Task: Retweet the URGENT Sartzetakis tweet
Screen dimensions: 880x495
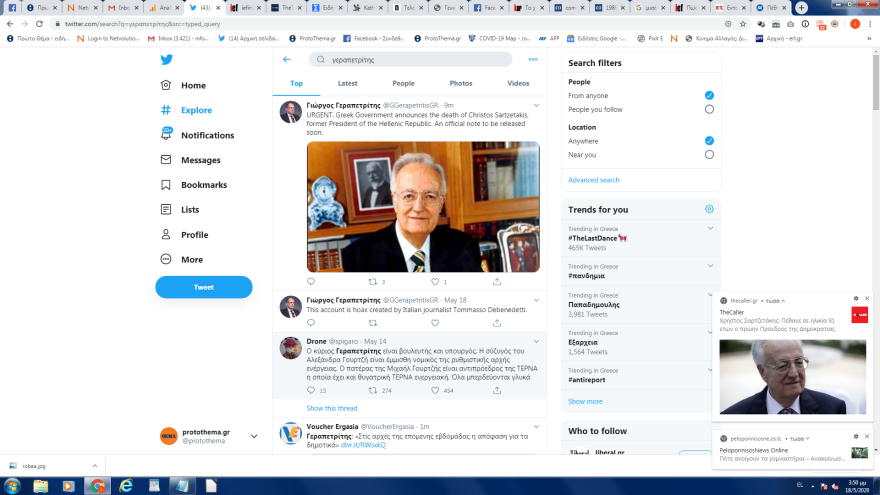Action: [x=373, y=282]
